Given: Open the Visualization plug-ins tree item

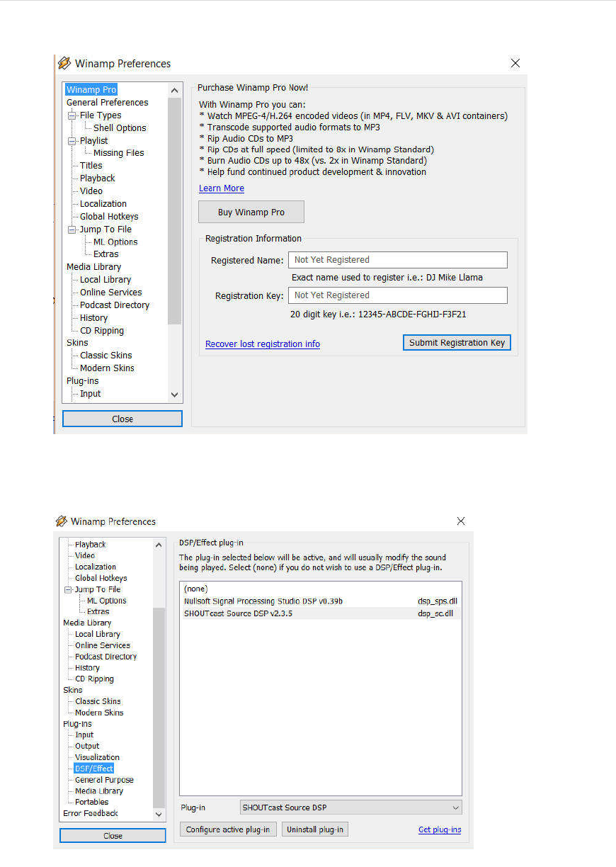Looking at the screenshot, I should (x=97, y=757).
